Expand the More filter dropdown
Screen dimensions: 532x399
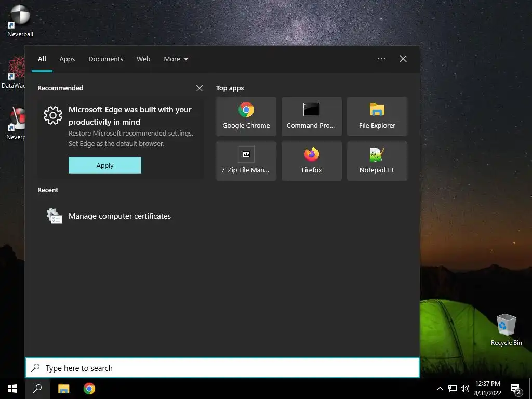[x=176, y=59]
